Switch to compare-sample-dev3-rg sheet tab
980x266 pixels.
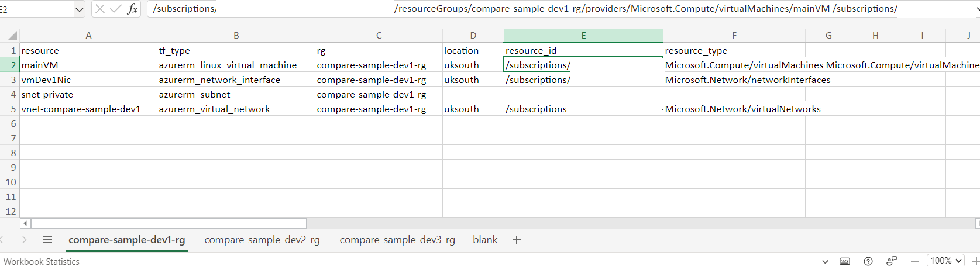click(x=397, y=240)
